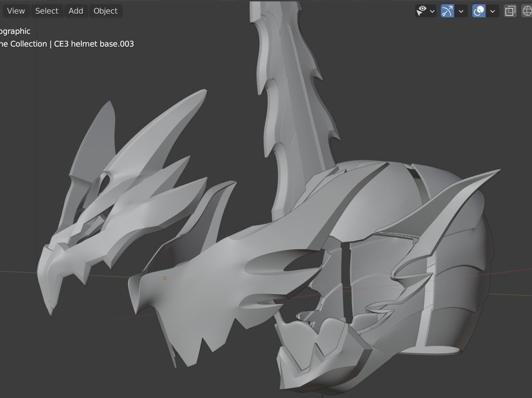Click the orange object origin dot
Screen dimensions: 532x398
165,278
